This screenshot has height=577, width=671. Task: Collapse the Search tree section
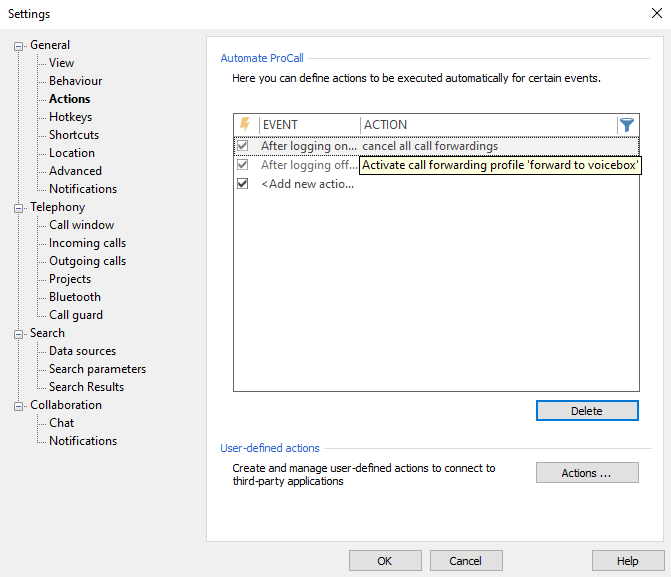(x=19, y=333)
